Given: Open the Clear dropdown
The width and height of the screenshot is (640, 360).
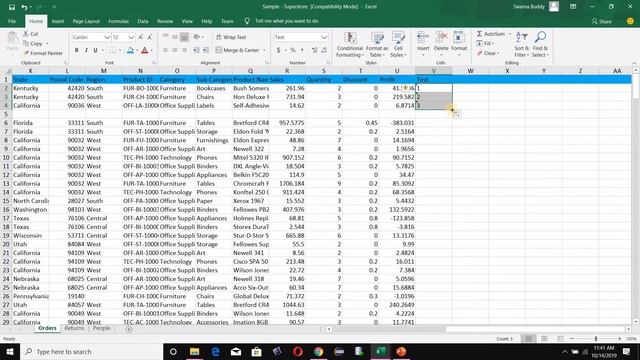Looking at the screenshot, I should click(488, 53).
